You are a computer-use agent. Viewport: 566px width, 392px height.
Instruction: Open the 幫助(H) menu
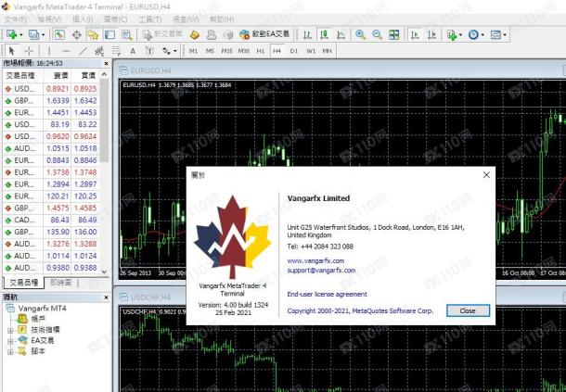point(221,19)
